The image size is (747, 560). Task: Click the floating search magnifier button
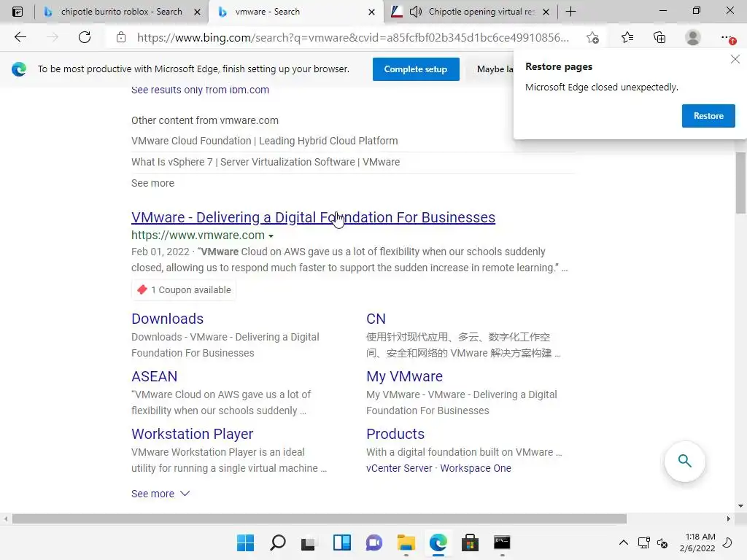pyautogui.click(x=684, y=461)
